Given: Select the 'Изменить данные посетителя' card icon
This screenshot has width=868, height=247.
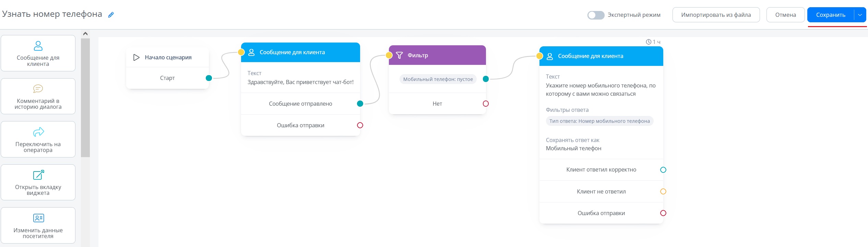Looking at the screenshot, I should 38,218.
